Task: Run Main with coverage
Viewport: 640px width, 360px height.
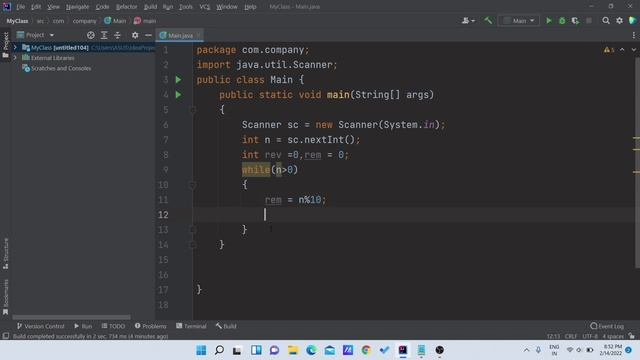Action: click(575, 20)
